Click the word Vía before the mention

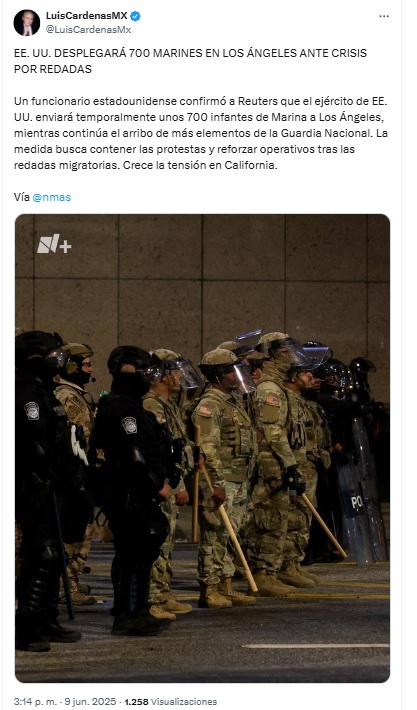(x=22, y=197)
